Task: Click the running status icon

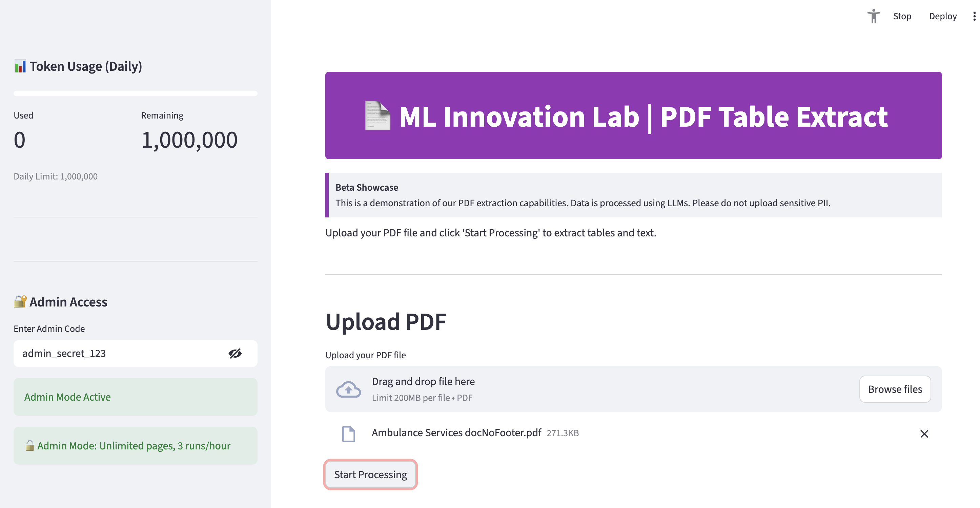Action: click(874, 16)
